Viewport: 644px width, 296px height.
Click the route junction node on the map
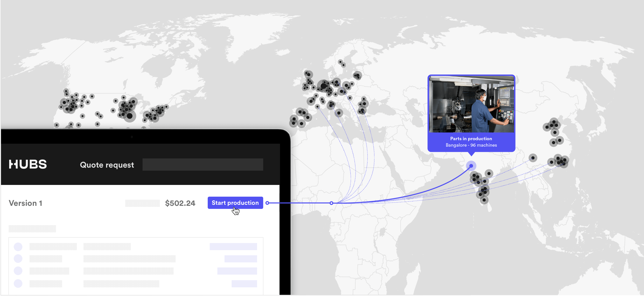(331, 203)
